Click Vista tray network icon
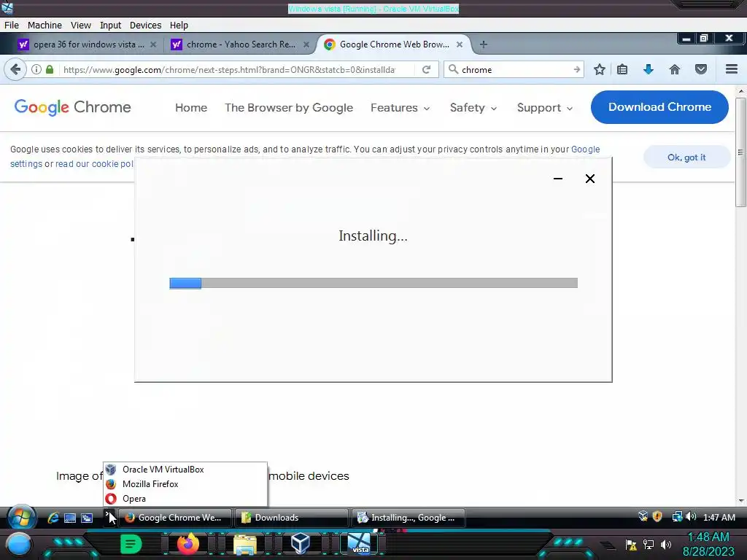747x560 pixels. click(x=676, y=517)
